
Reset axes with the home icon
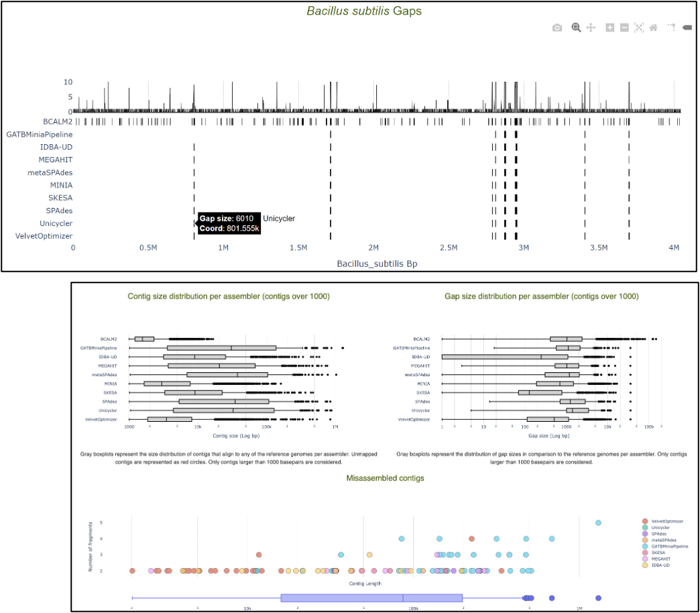[x=653, y=27]
